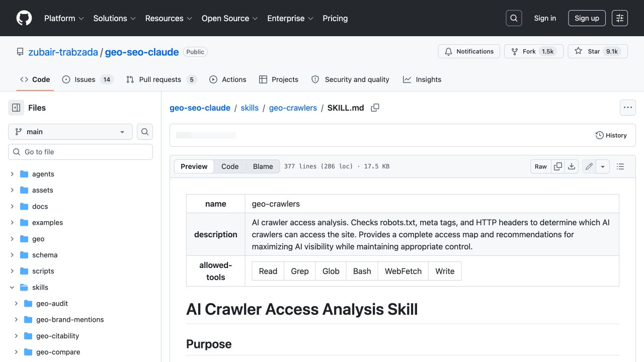Open the outline list icon

[x=620, y=166]
